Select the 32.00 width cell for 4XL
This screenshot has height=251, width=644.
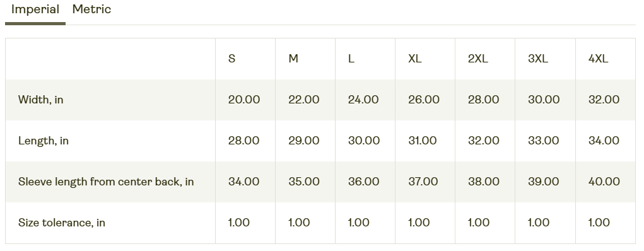pyautogui.click(x=604, y=100)
